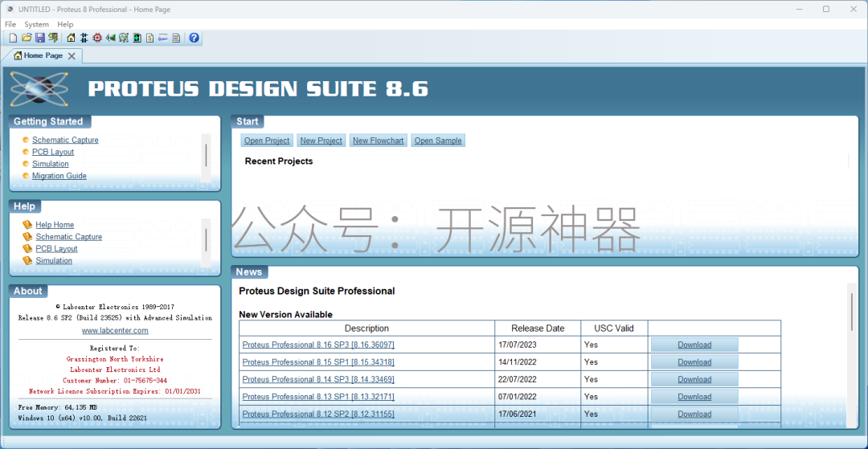
Task: Click the Save Project floppy icon
Action: (40, 38)
